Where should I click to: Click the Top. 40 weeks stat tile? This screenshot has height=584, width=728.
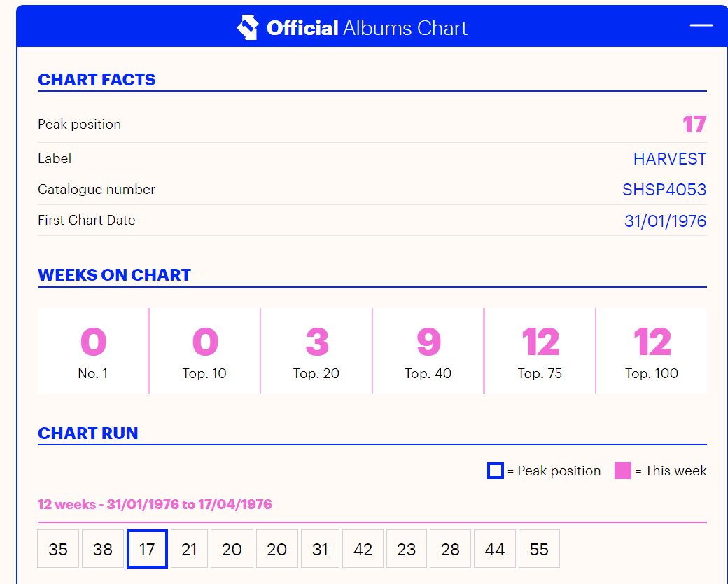tap(428, 351)
